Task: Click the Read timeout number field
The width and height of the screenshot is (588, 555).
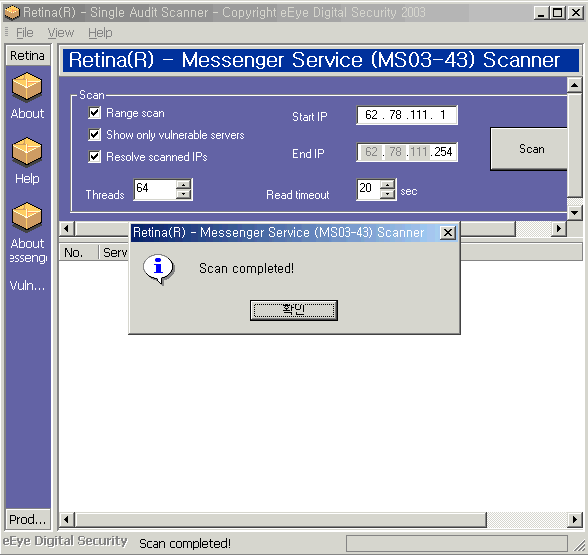Action: pos(368,189)
